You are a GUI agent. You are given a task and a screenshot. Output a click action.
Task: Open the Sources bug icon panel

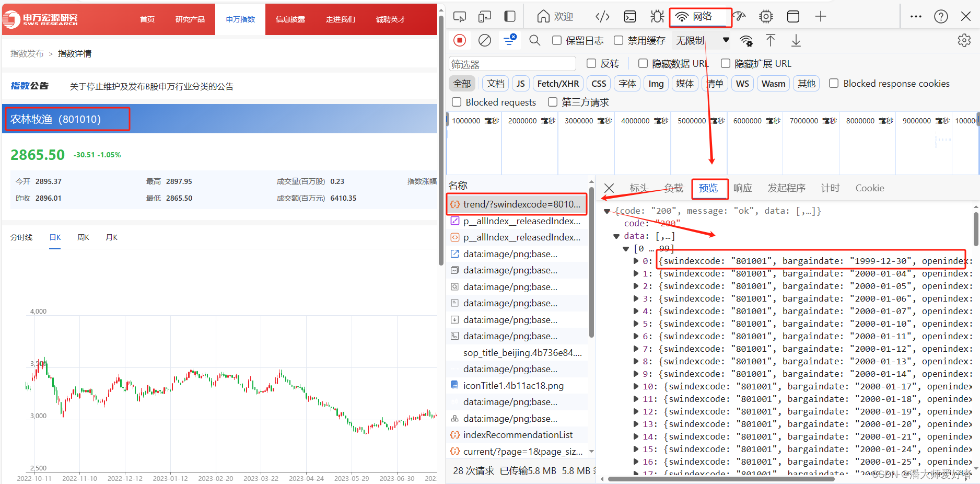657,17
